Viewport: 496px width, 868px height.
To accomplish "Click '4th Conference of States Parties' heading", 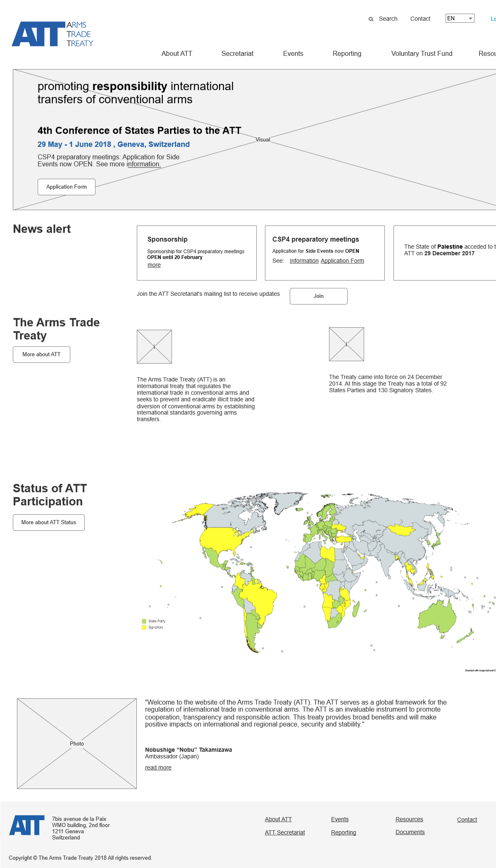I will (139, 130).
